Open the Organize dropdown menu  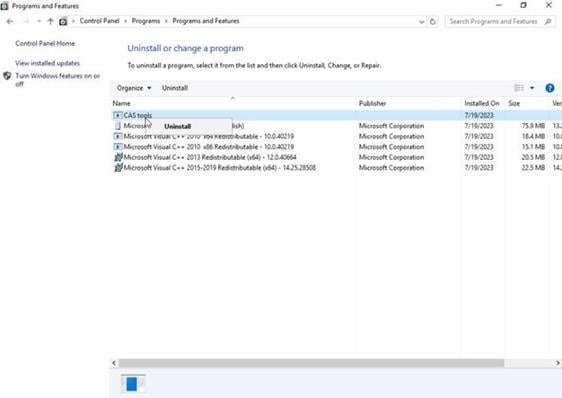click(134, 88)
